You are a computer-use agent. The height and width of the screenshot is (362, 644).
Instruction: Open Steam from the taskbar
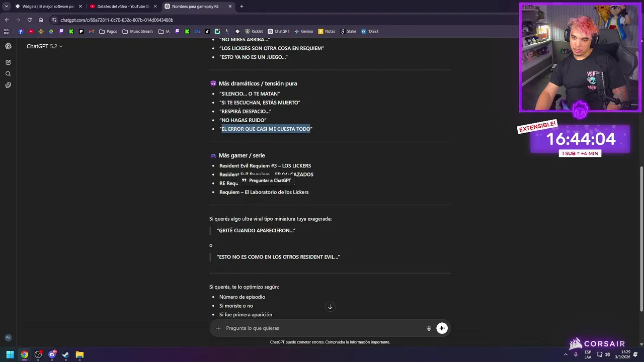tap(65, 355)
